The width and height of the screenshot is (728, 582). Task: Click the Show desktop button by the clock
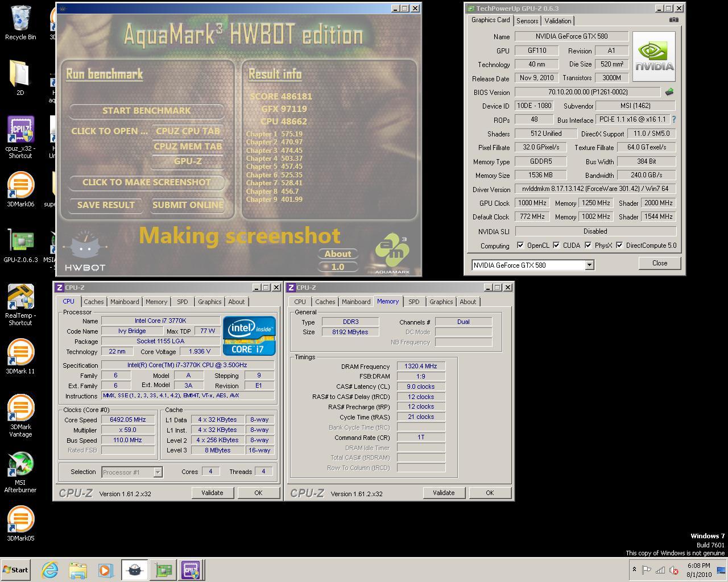pos(722,569)
